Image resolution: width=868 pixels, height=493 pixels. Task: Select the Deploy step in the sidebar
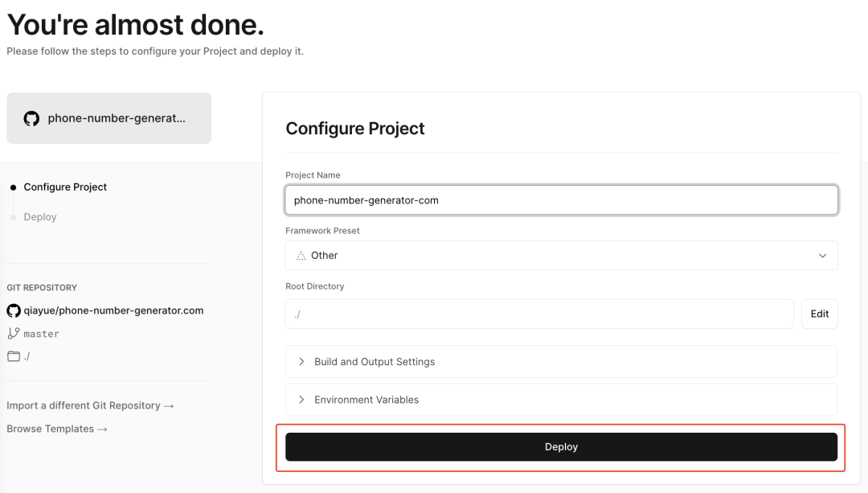tap(40, 217)
